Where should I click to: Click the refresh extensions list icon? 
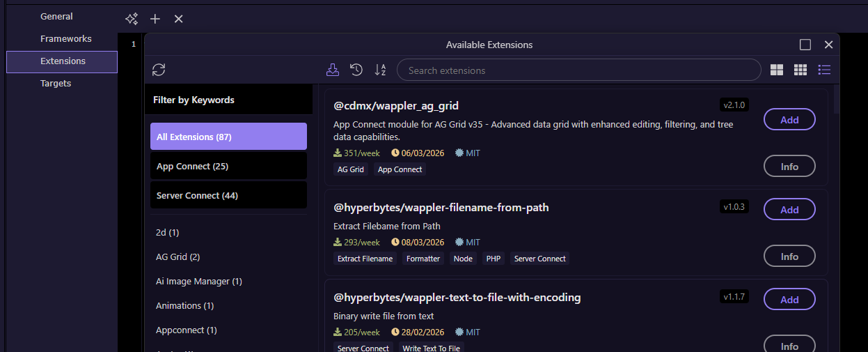point(159,70)
